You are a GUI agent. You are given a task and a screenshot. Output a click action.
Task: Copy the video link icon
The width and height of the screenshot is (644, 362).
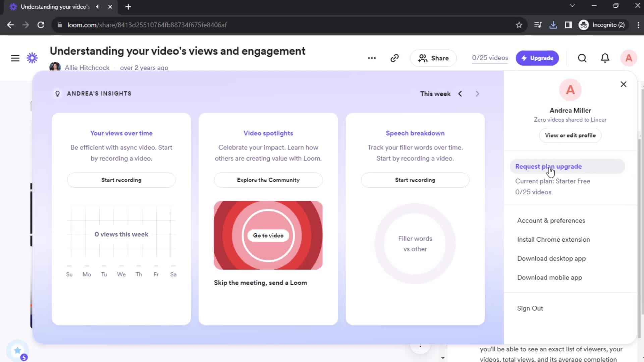coord(394,58)
